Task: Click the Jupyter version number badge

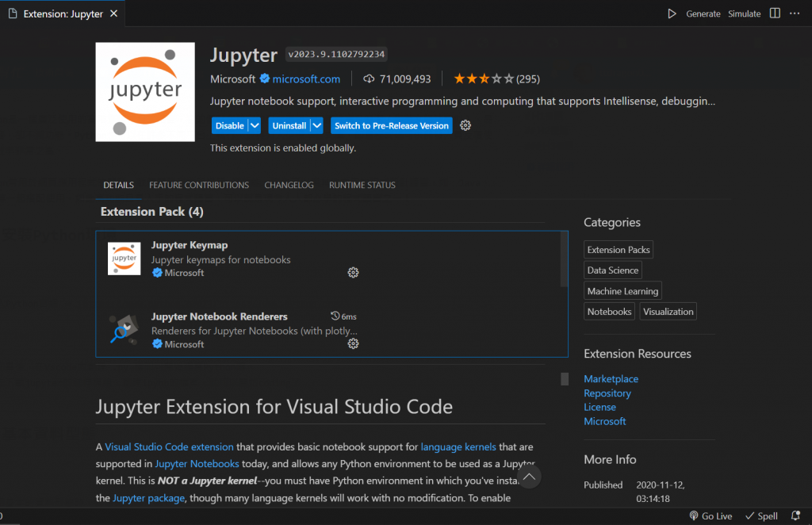Action: (336, 54)
